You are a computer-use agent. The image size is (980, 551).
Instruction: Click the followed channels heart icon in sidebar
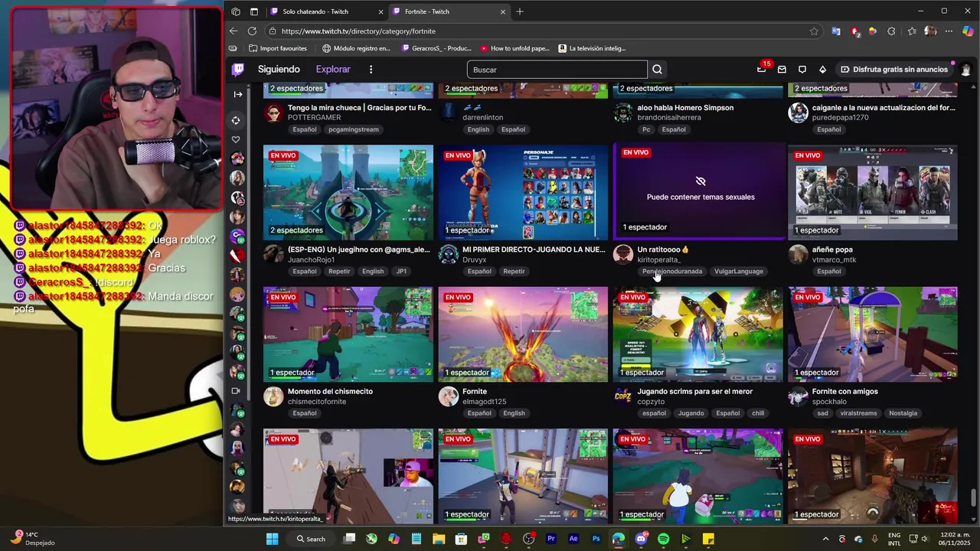[x=236, y=139]
